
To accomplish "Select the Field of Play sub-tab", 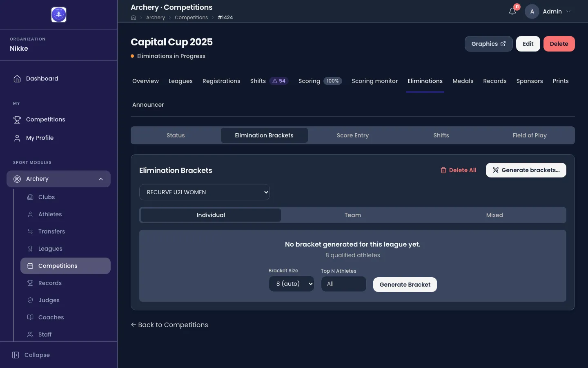I will 530,135.
